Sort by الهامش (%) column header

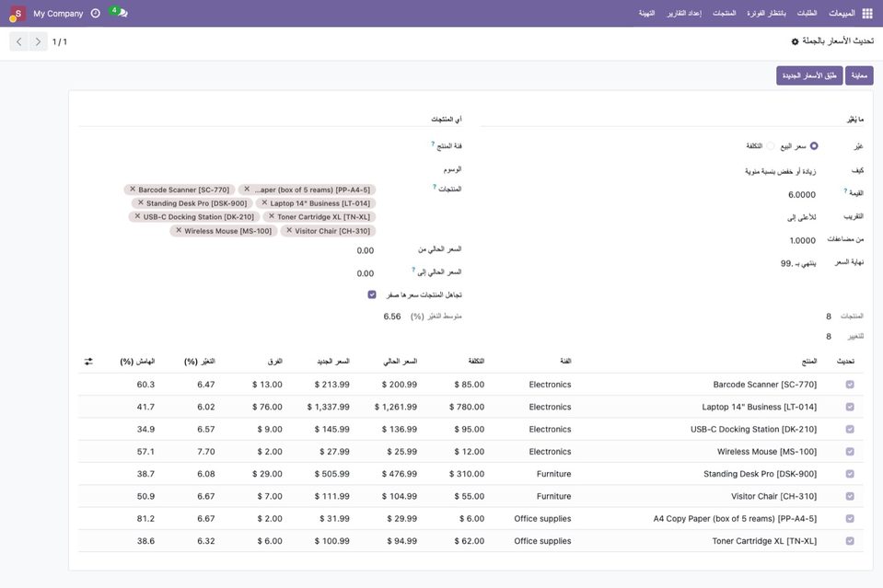click(137, 362)
